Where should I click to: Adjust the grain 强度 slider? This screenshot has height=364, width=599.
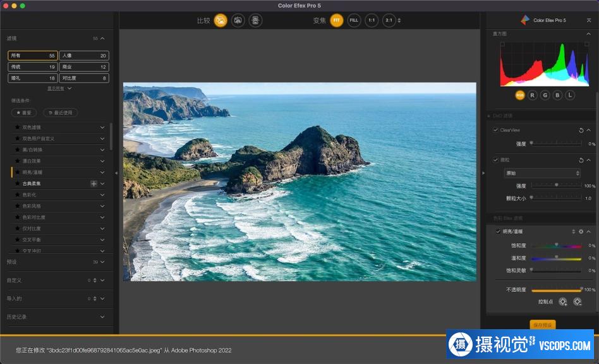(557, 185)
